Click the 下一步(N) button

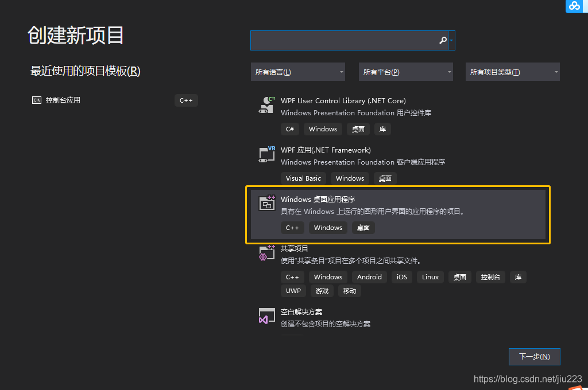[x=534, y=356]
